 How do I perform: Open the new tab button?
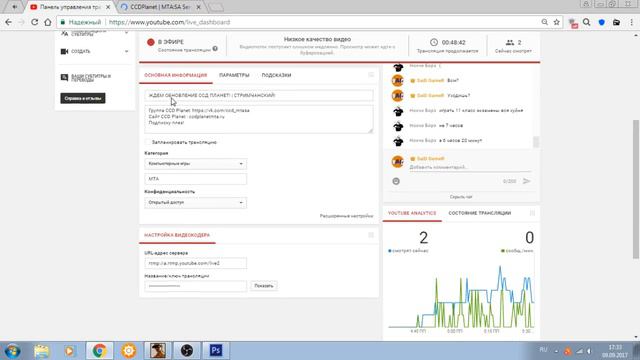pyautogui.click(x=215, y=7)
